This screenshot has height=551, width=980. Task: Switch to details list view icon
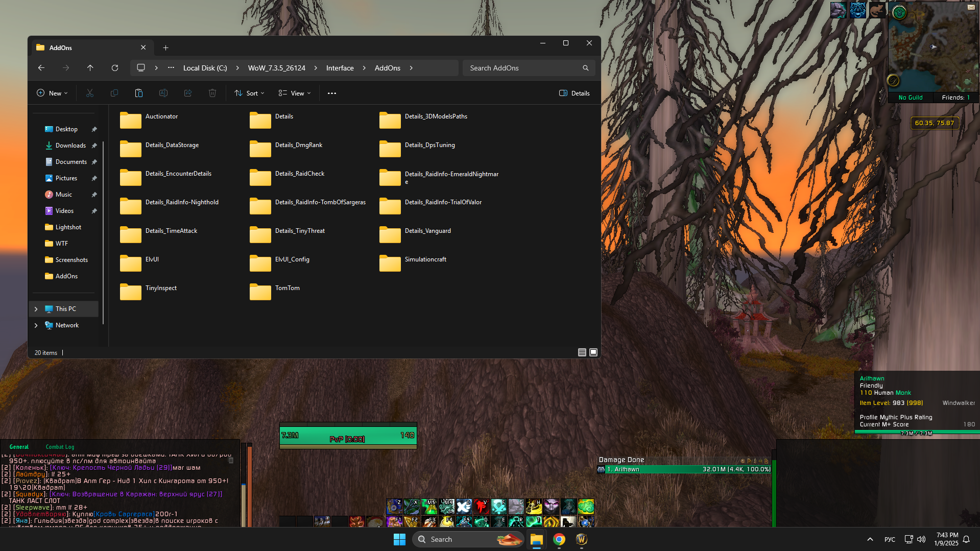tap(582, 352)
